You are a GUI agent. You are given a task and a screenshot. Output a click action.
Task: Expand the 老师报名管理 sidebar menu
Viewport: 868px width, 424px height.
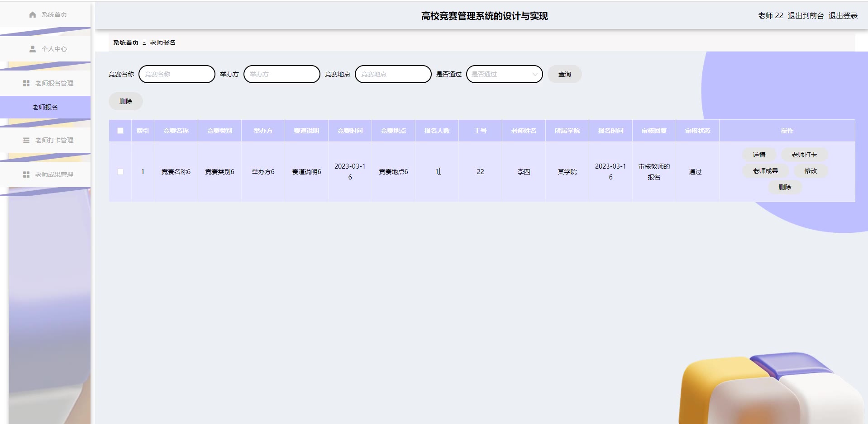tap(45, 83)
